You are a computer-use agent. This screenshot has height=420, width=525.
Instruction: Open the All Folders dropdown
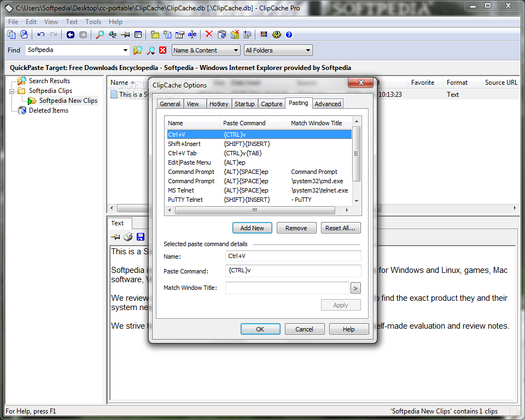tap(278, 50)
